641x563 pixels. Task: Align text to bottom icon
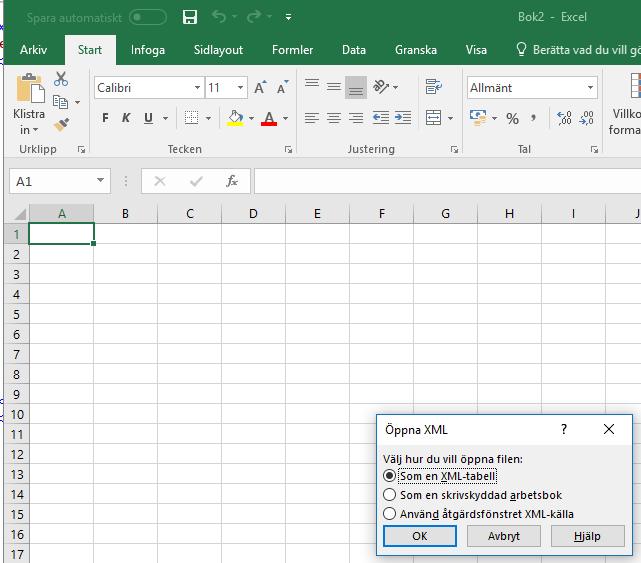(356, 87)
